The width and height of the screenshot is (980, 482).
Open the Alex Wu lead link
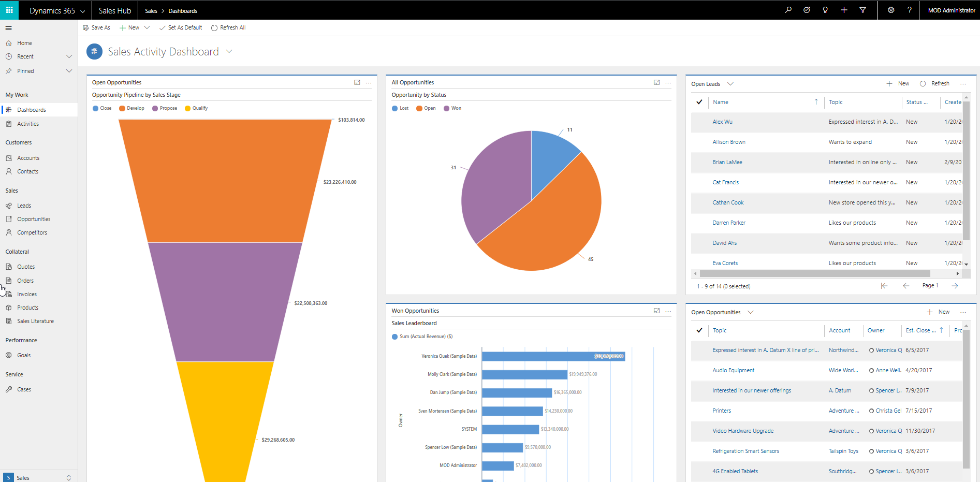click(x=722, y=122)
